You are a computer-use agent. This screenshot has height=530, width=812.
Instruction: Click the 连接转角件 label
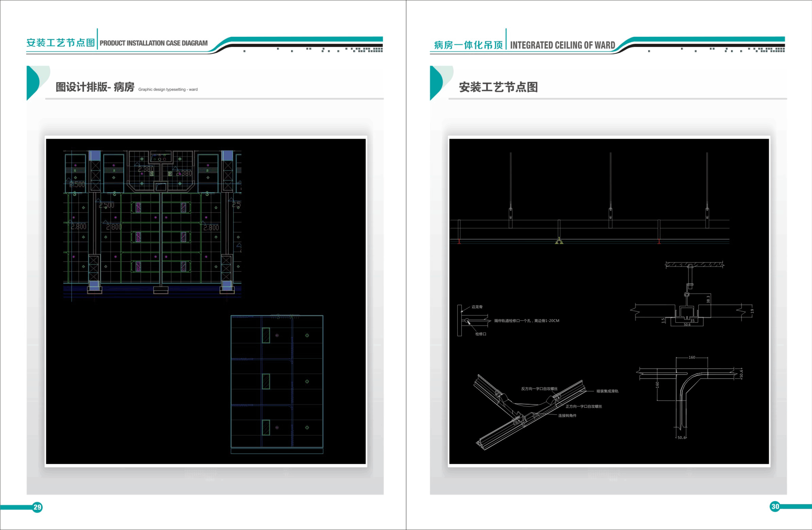pos(567,416)
